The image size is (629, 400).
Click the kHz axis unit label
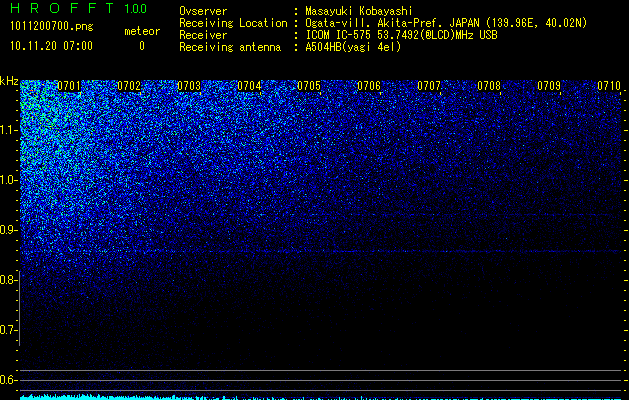[x=9, y=81]
